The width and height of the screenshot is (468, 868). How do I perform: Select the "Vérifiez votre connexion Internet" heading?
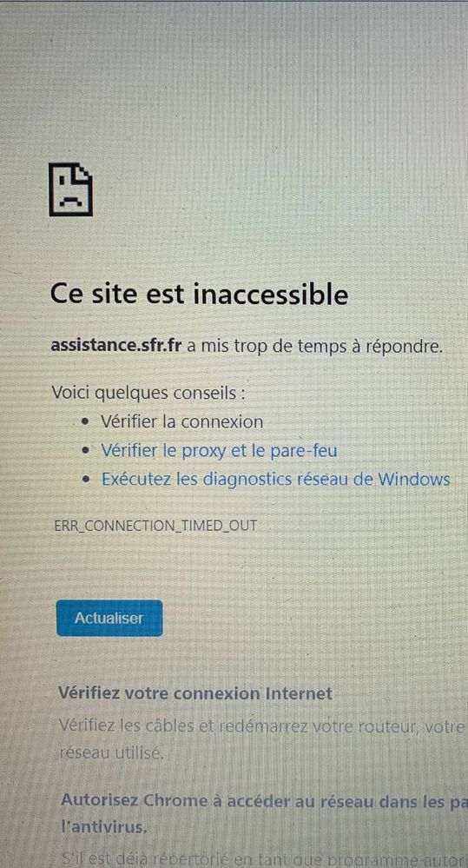[x=195, y=693]
